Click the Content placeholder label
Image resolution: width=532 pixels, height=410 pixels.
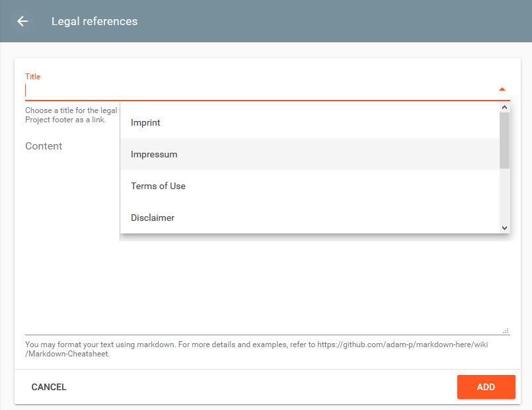click(x=44, y=146)
